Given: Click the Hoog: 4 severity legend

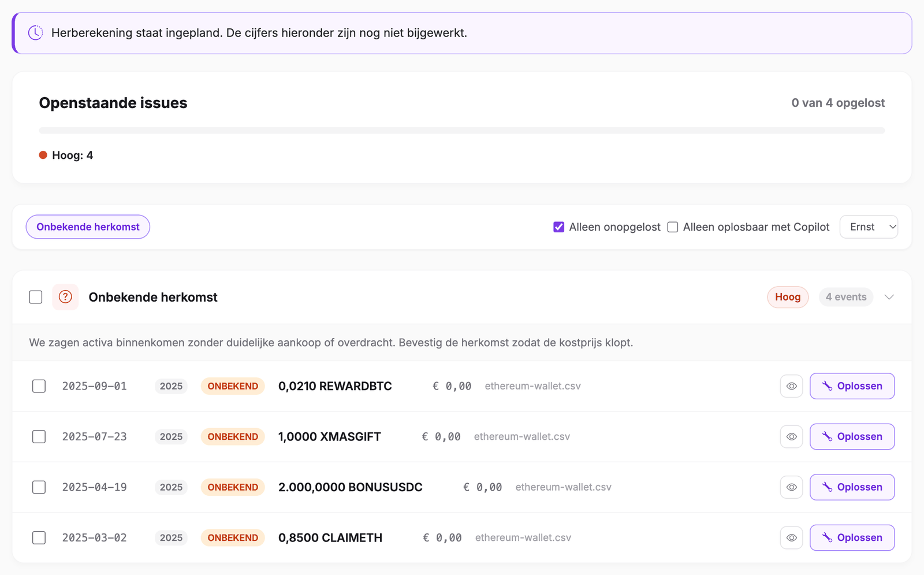Looking at the screenshot, I should tap(66, 155).
